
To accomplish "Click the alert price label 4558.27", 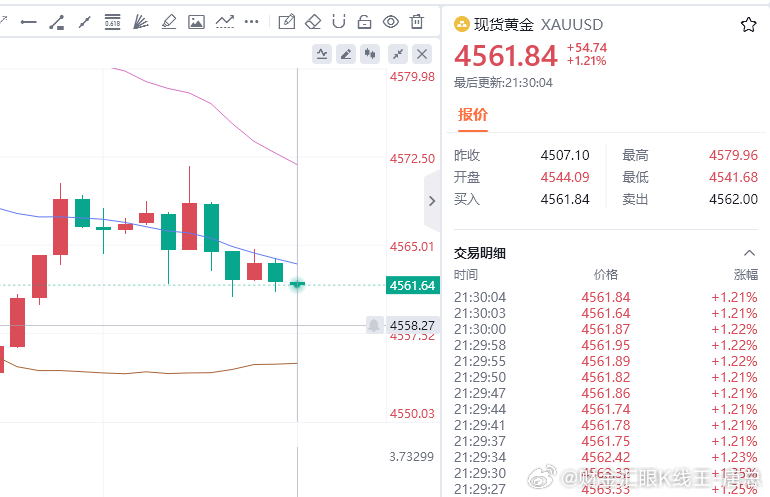I will (412, 325).
